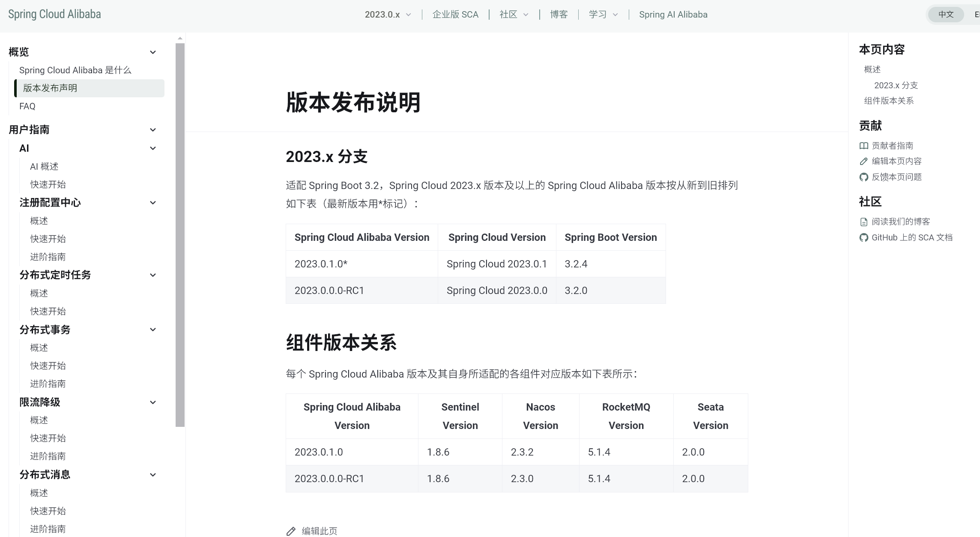
Task: Open the 博客 menu item
Action: [x=559, y=15]
